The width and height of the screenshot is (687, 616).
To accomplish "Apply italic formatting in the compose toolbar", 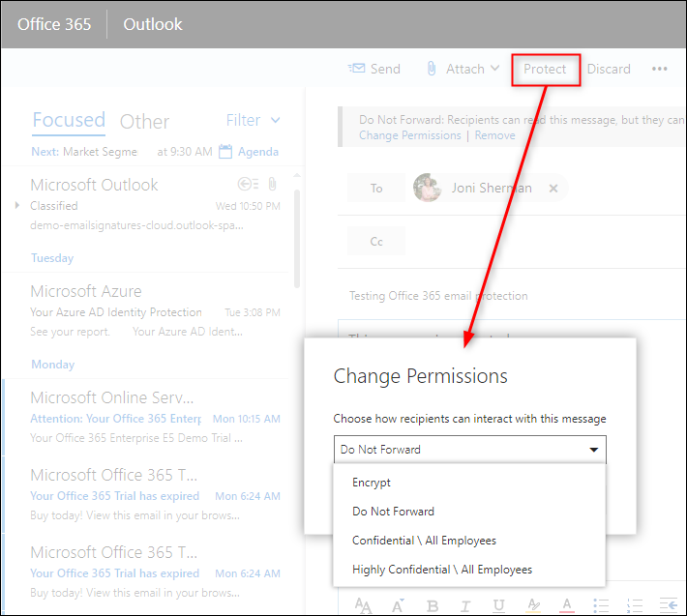I will coord(463,605).
